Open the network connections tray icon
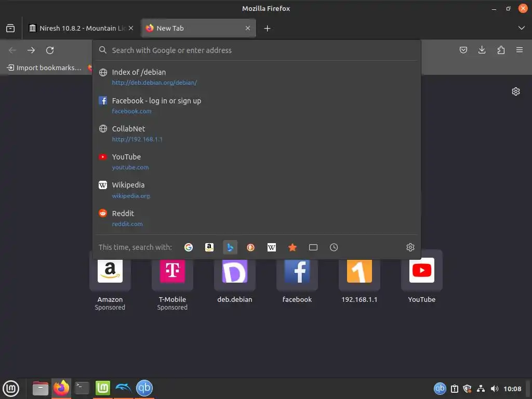 click(481, 389)
